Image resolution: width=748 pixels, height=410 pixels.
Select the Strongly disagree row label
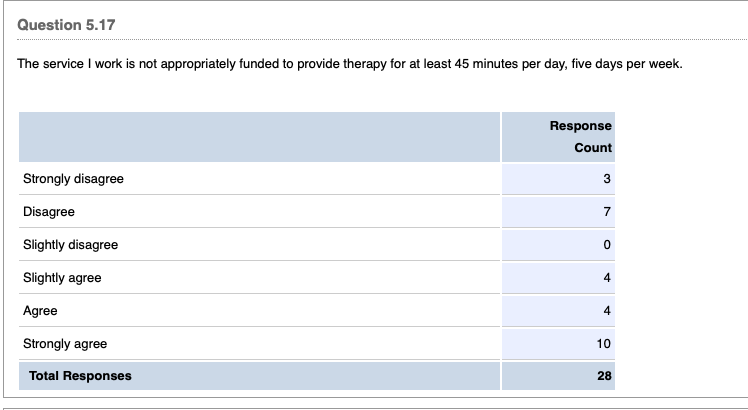(x=73, y=179)
